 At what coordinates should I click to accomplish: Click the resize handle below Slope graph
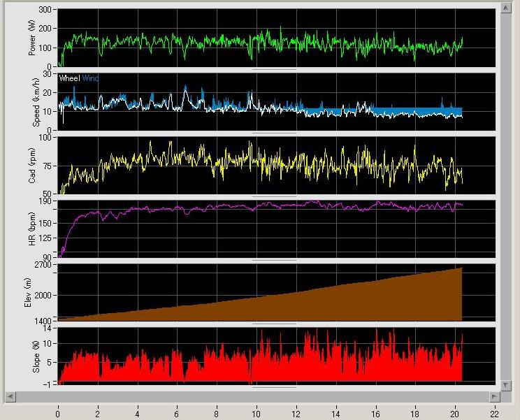[274, 386]
